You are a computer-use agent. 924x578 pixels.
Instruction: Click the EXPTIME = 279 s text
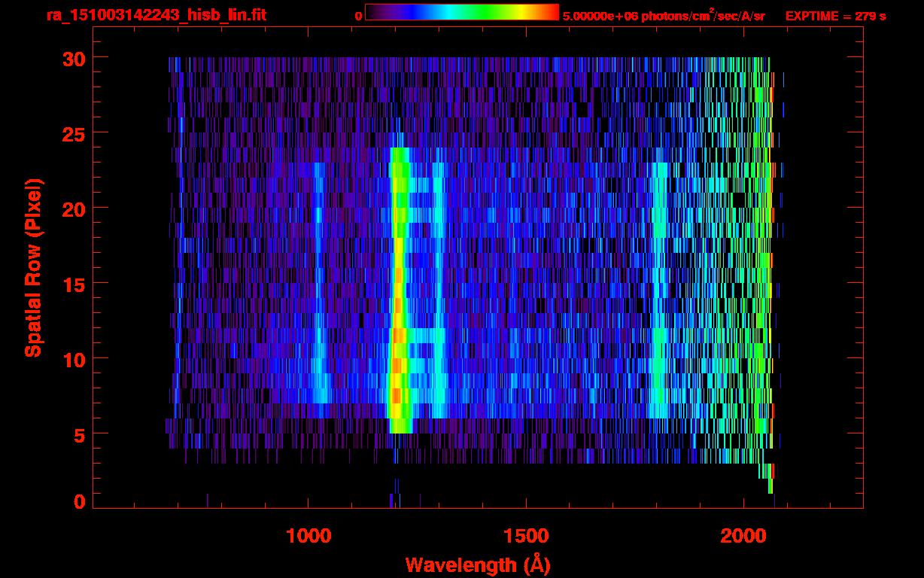tap(835, 16)
